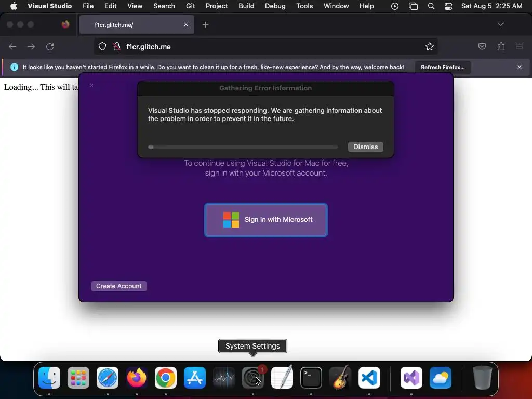532x399 pixels.
Task: Open the cloud app in the Dock
Action: [441, 378]
